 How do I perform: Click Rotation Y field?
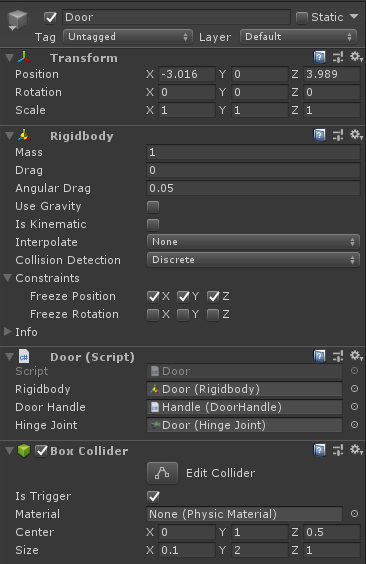(260, 92)
